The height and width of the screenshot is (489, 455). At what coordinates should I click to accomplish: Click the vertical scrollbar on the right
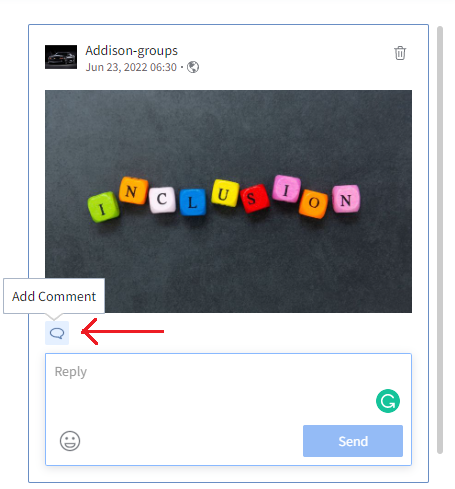point(440,240)
